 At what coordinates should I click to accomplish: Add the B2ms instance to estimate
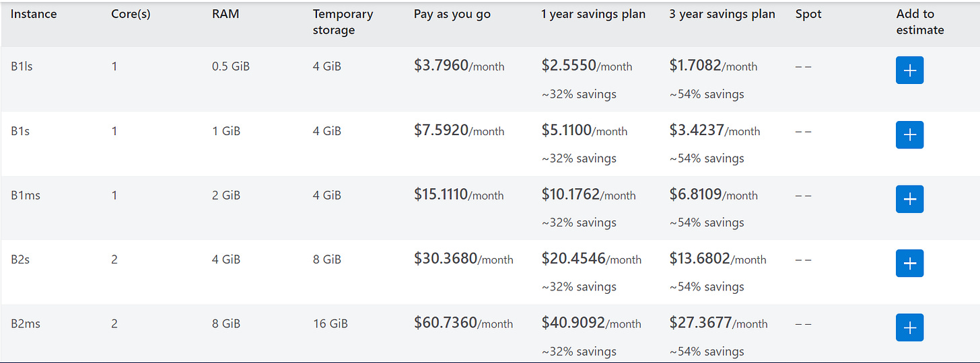[x=909, y=327]
